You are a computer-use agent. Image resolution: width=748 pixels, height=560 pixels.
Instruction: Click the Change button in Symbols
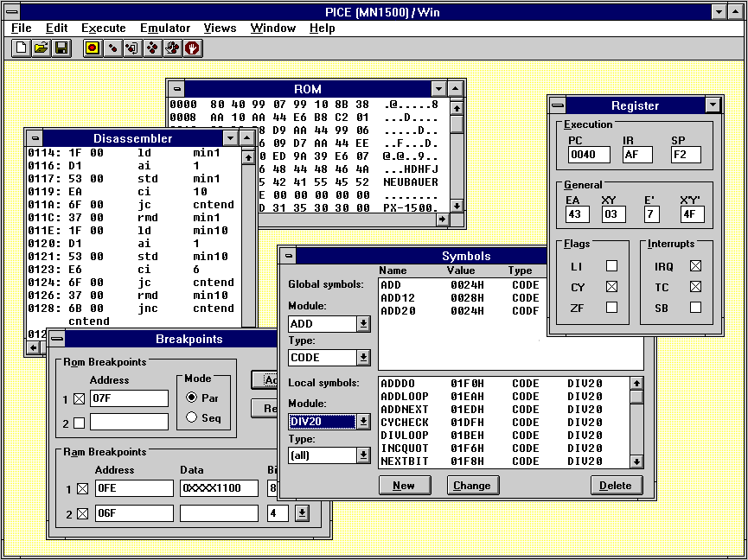point(471,486)
